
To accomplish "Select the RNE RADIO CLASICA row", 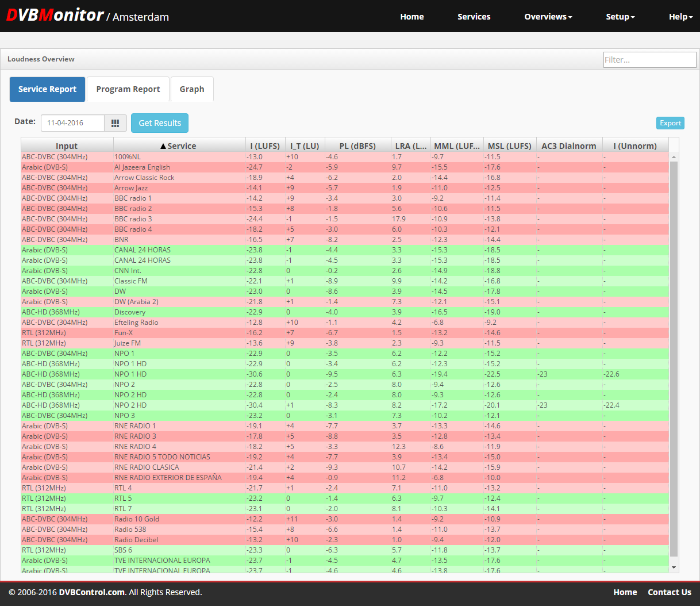I will tap(345, 467).
